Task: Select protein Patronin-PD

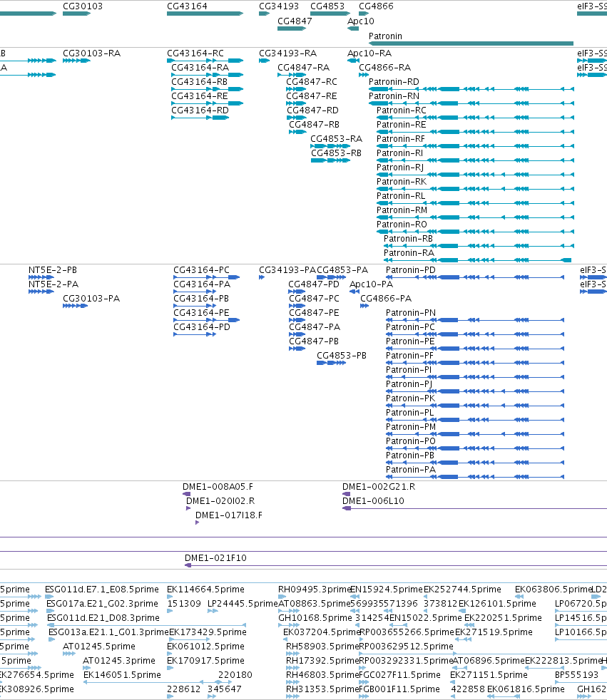Action: (411, 270)
